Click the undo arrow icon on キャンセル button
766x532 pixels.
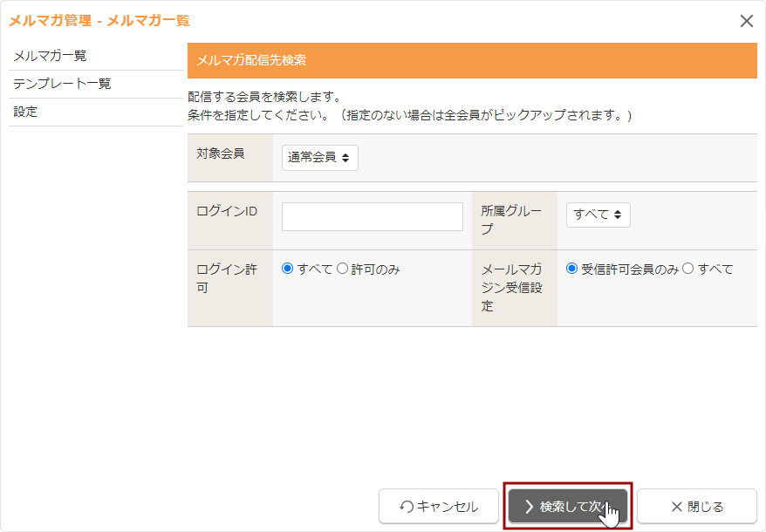[407, 507]
